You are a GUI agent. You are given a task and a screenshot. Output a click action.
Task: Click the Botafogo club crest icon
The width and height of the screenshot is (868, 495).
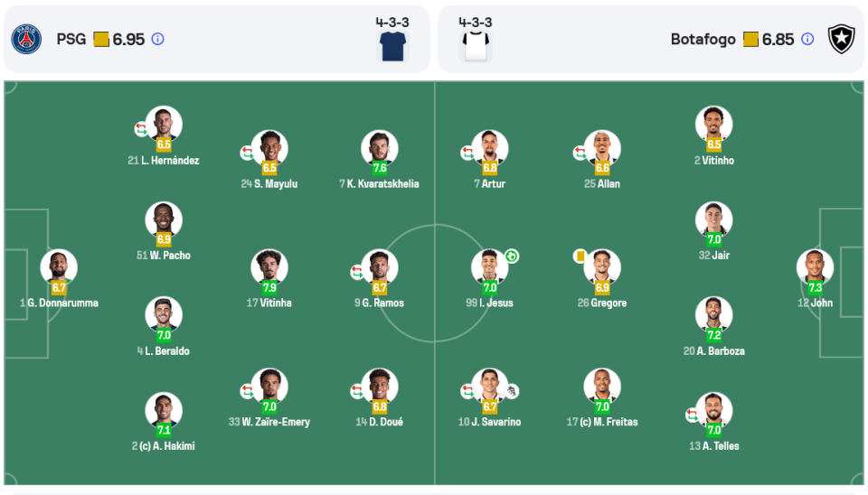[x=842, y=39]
